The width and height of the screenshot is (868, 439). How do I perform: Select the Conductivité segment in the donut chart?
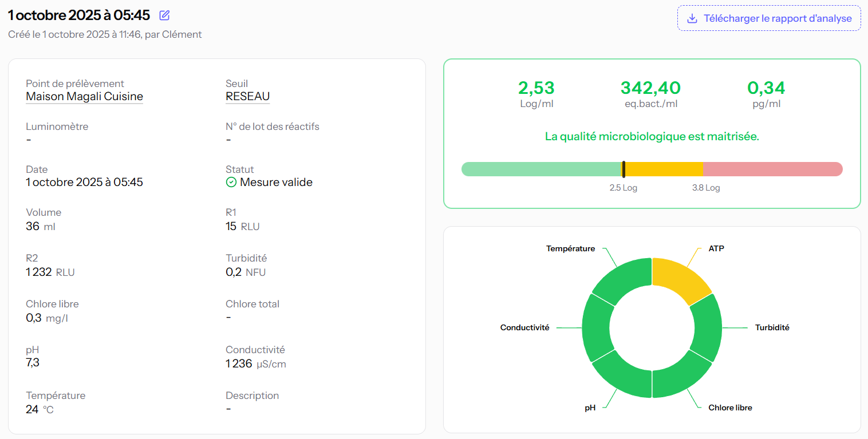597,328
